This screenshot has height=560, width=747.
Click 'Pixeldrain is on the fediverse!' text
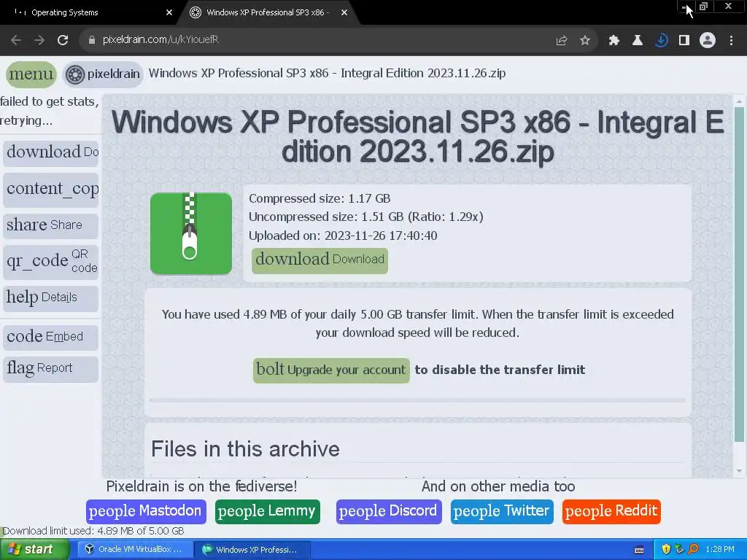pyautogui.click(x=201, y=486)
